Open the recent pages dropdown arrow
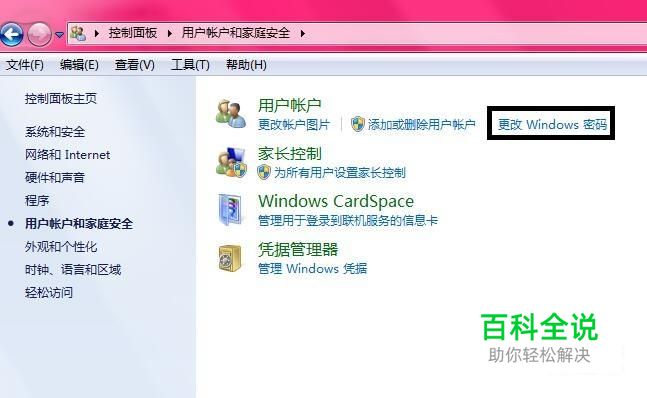647x398 pixels. click(59, 35)
